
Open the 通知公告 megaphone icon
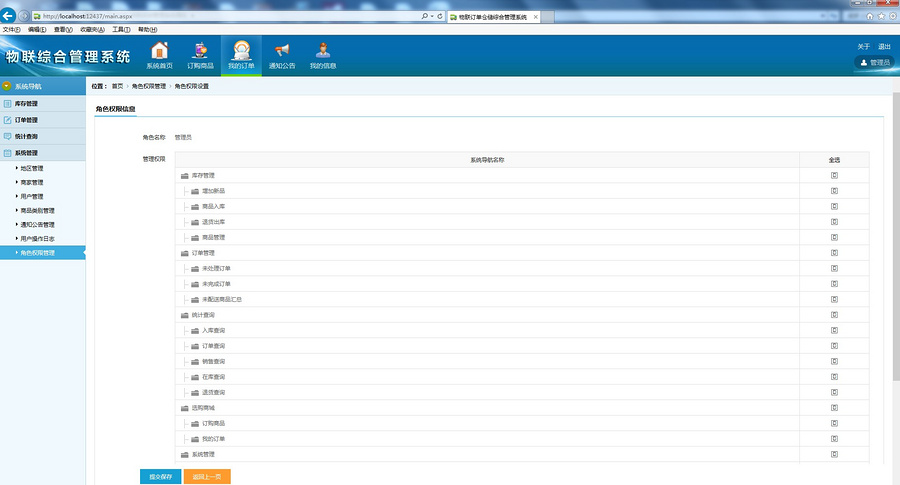[x=282, y=51]
